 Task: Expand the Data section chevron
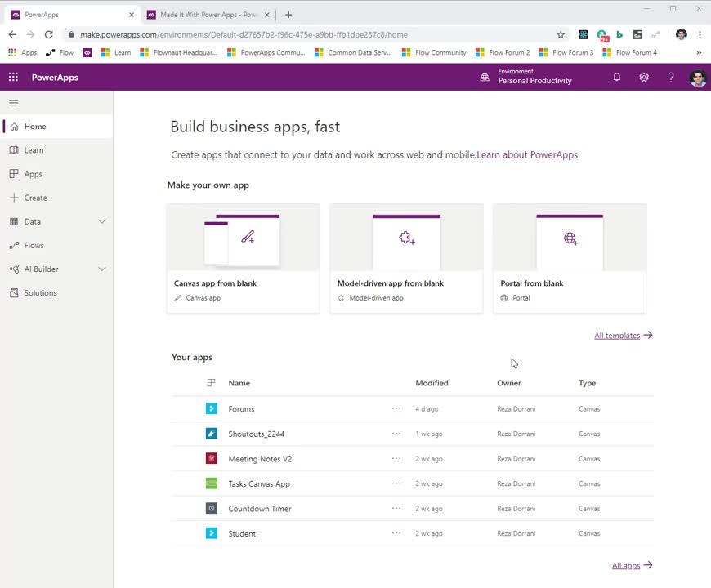click(x=102, y=221)
